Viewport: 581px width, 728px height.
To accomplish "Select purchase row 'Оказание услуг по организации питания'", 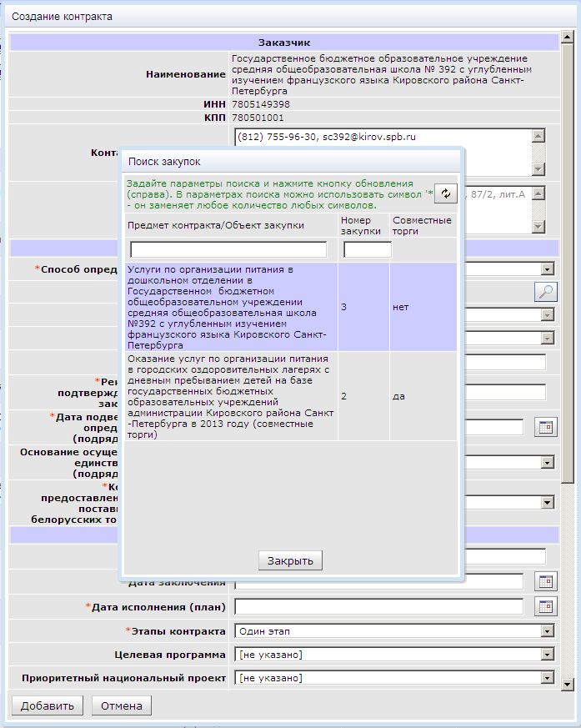I will [290, 396].
